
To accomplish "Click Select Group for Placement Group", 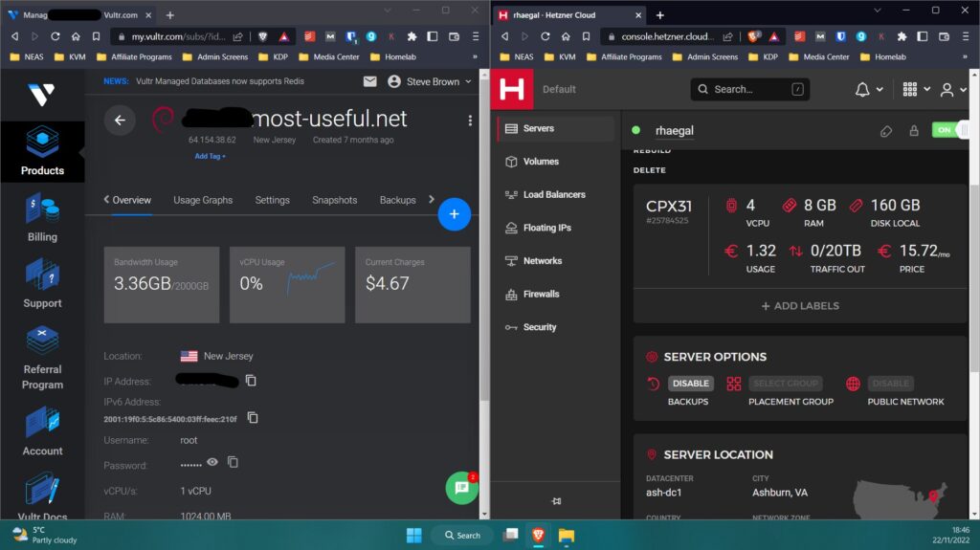I will point(785,384).
